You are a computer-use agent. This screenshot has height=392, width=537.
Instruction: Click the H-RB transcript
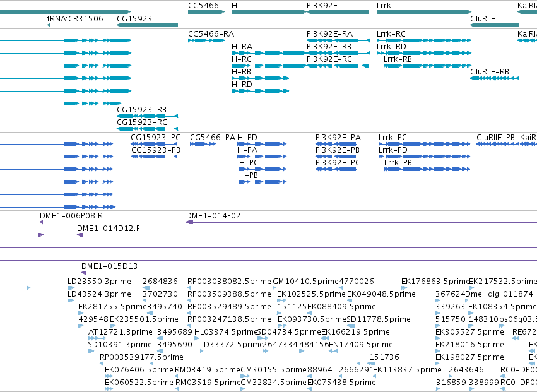(x=260, y=78)
